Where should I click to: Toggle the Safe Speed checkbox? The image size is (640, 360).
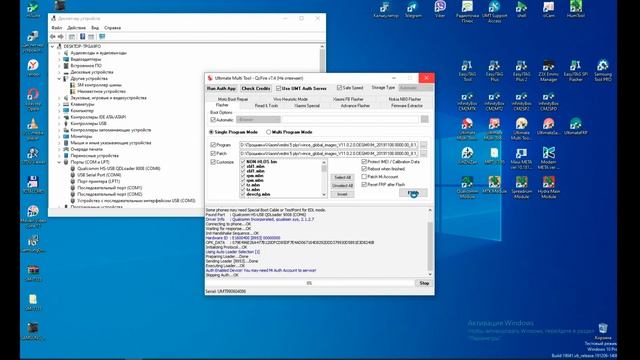339,88
